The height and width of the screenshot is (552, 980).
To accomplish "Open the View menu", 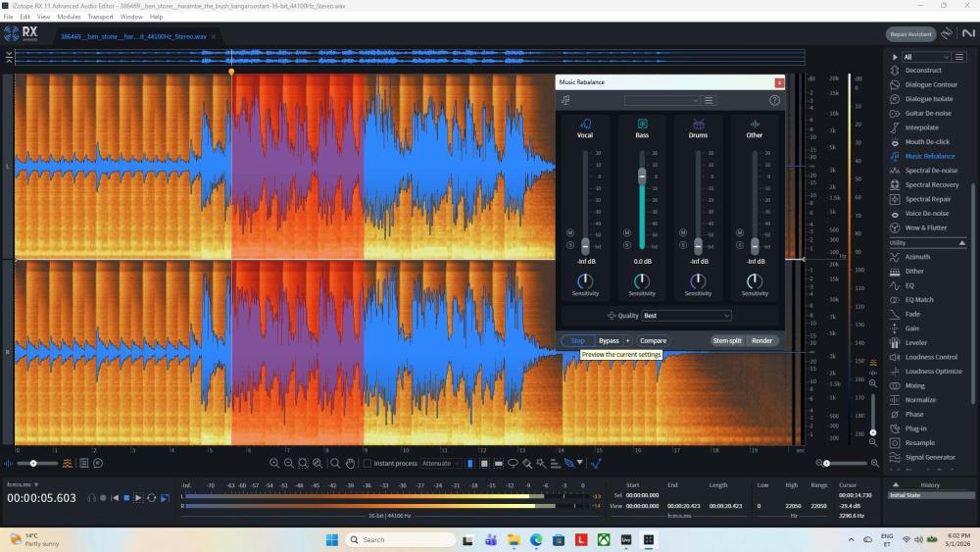I will coord(43,17).
